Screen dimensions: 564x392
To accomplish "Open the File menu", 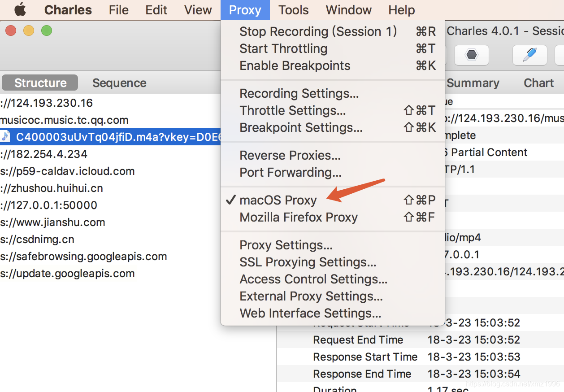I will [119, 10].
